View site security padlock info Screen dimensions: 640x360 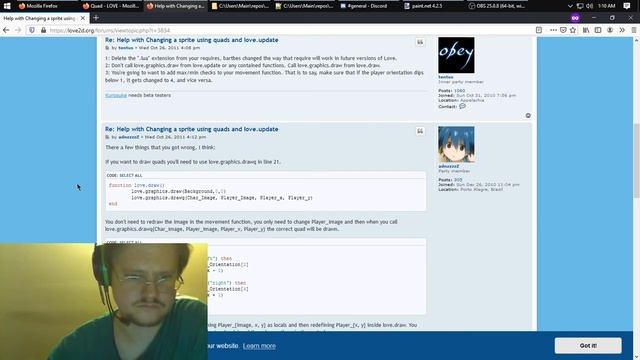pyautogui.click(x=43, y=30)
